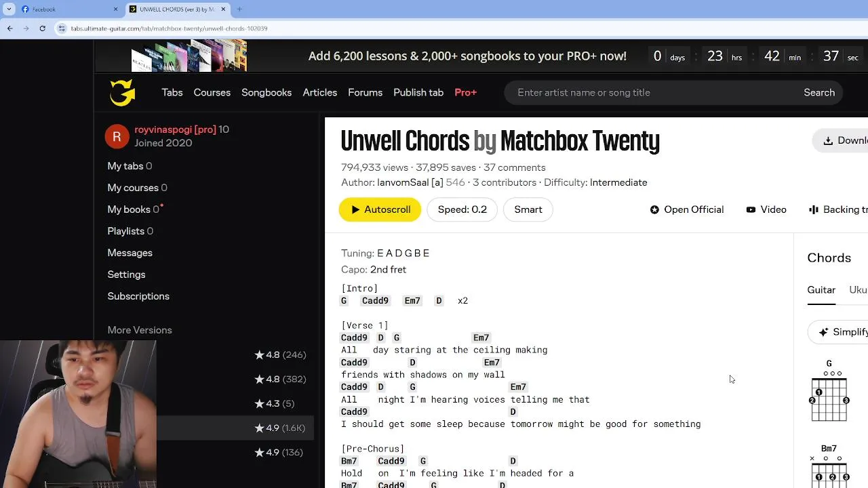Open the Articles menu
The image size is (868, 488).
pyautogui.click(x=320, y=93)
